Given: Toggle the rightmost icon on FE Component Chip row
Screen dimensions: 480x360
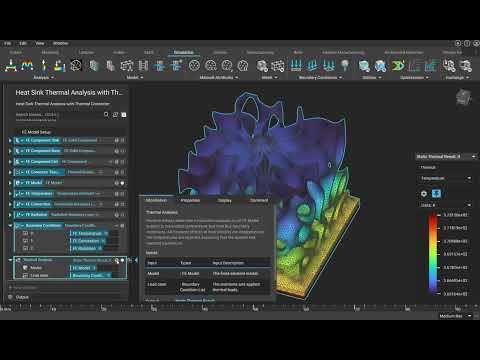Looking at the screenshot, I should [x=122, y=162].
